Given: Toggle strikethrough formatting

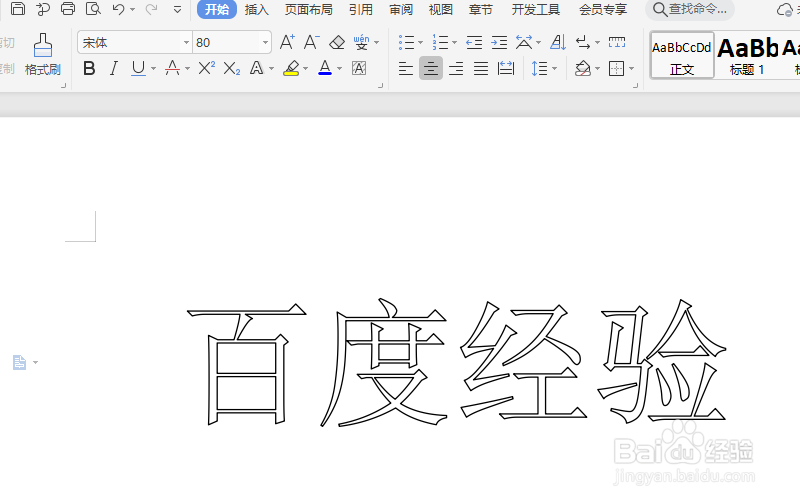Looking at the screenshot, I should click(x=172, y=68).
